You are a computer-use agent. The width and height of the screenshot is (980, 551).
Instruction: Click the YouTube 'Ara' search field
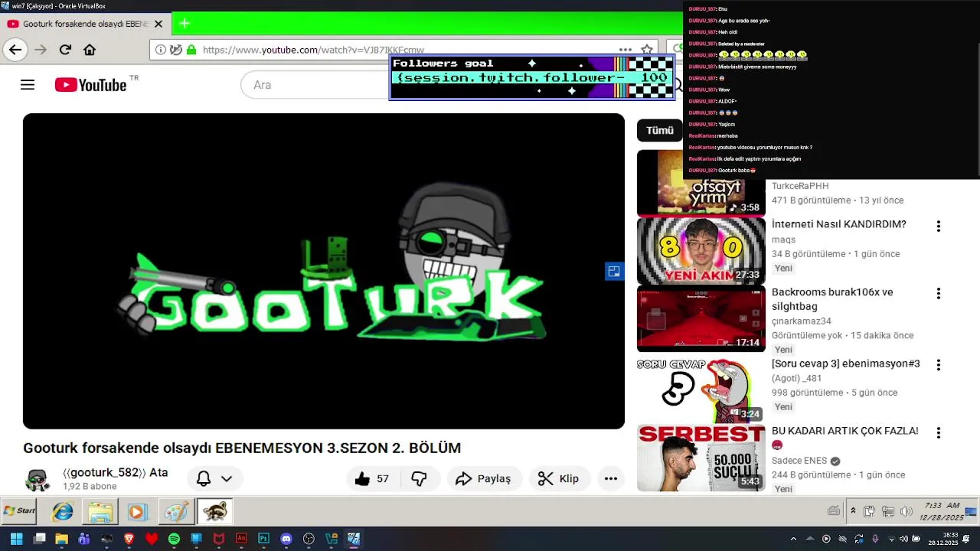315,85
